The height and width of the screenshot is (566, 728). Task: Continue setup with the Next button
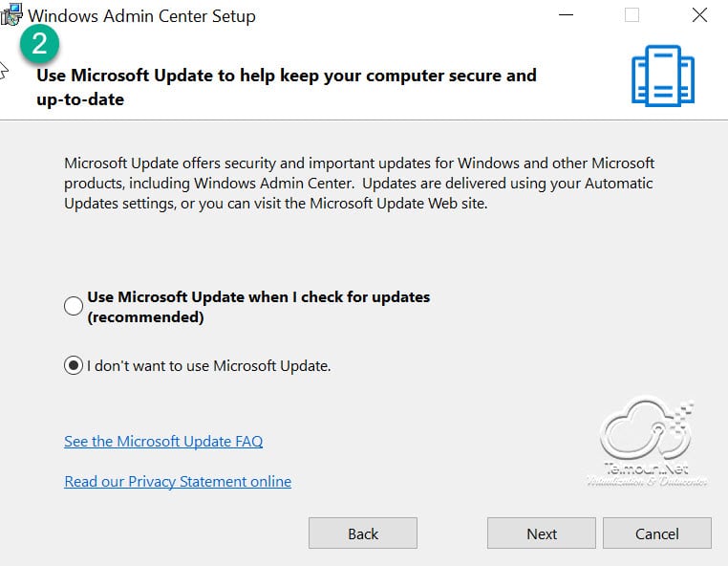tap(542, 533)
